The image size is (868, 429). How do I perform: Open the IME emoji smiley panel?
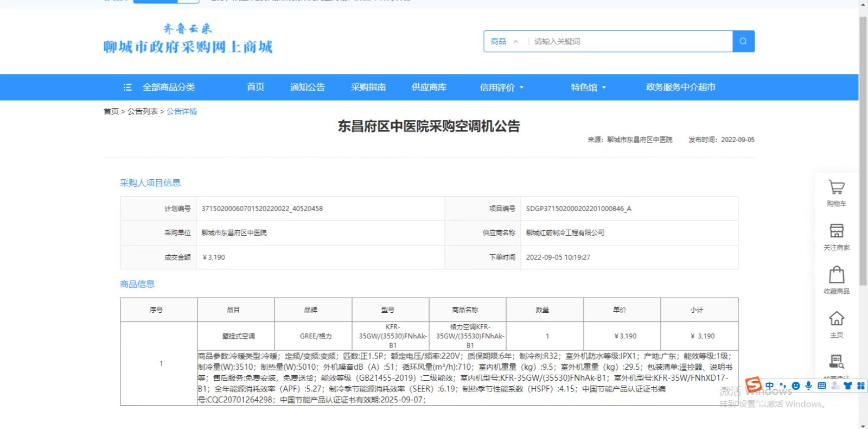(796, 386)
